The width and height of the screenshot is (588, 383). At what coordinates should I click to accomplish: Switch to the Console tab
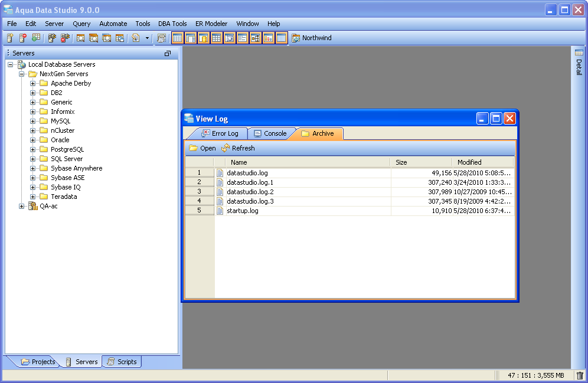(x=270, y=133)
